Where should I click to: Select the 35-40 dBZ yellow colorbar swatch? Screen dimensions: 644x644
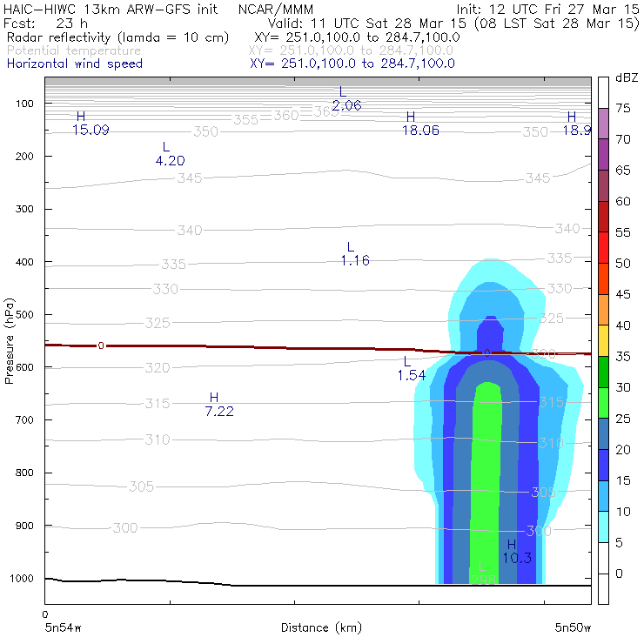603,341
